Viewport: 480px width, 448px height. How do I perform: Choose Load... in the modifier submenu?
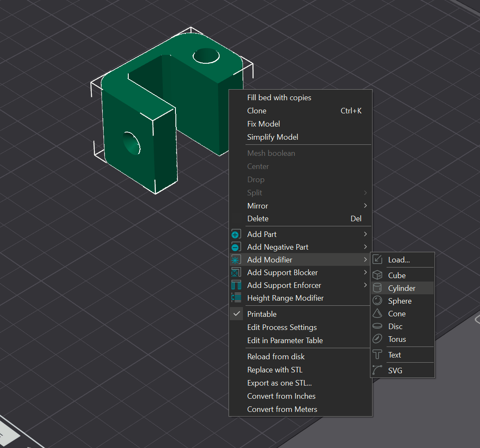click(x=403, y=260)
